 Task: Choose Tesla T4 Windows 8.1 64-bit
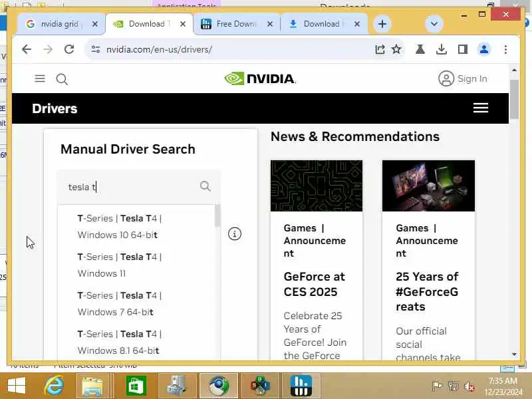(x=119, y=342)
